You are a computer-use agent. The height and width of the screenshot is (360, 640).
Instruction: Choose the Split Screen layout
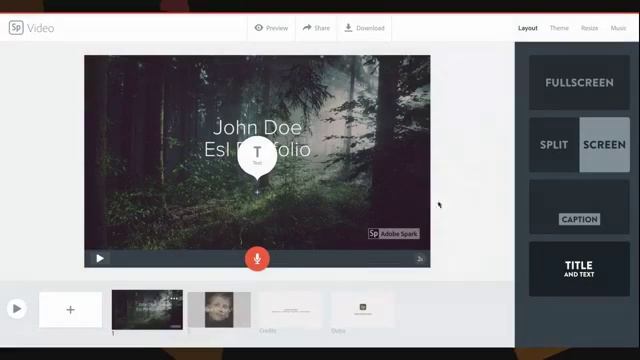click(579, 144)
